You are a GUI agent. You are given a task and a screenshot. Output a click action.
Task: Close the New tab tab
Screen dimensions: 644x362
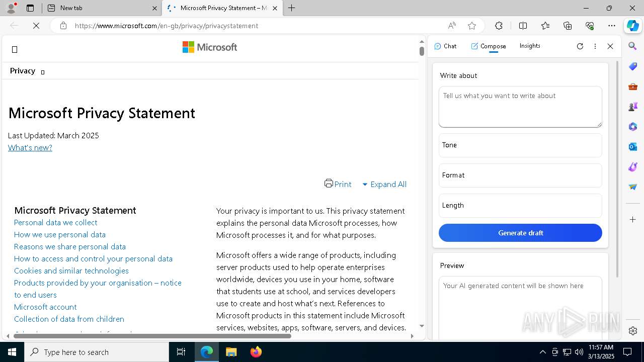pos(154,8)
